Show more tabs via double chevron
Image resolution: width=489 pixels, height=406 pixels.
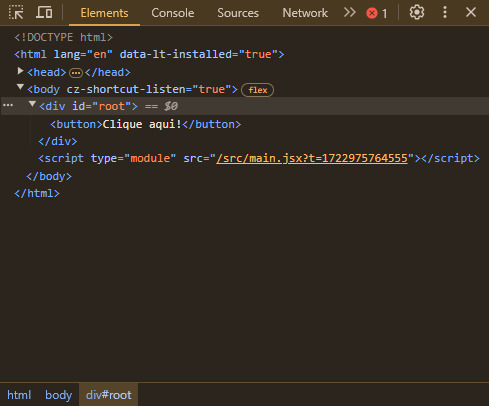pyautogui.click(x=349, y=13)
